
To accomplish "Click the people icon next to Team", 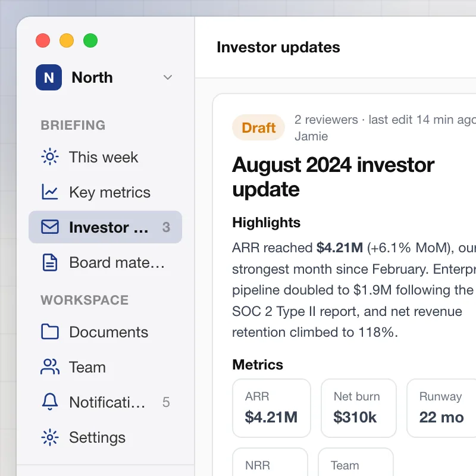I will (x=50, y=367).
